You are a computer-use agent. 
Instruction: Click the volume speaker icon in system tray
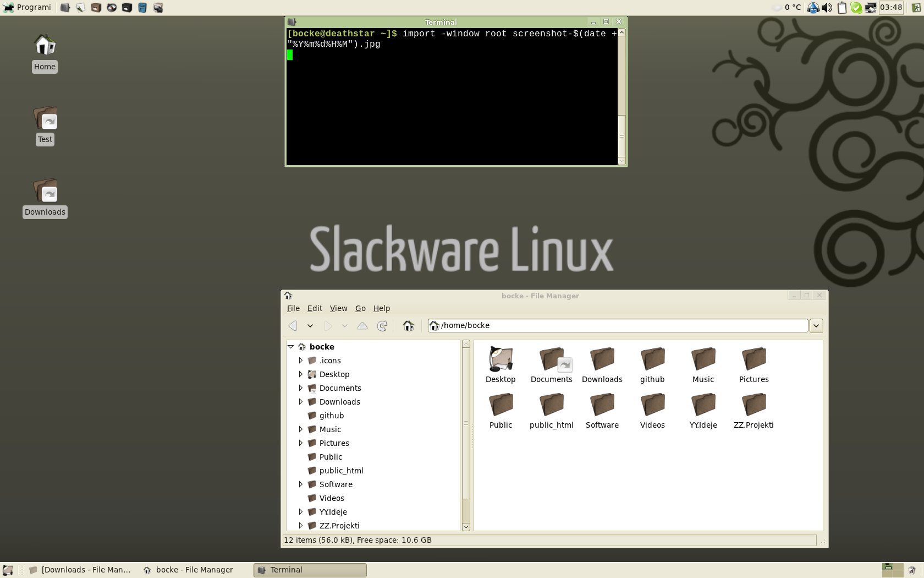827,8
